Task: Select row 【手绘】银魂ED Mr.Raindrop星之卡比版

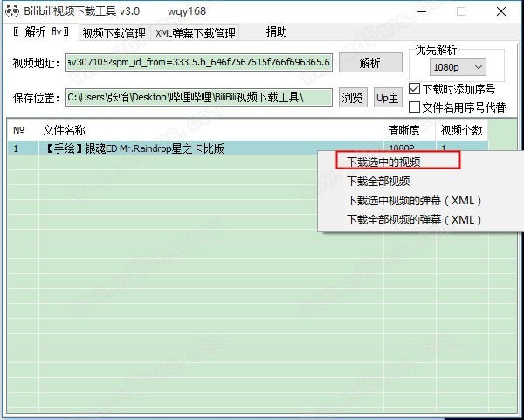Action: (x=247, y=148)
